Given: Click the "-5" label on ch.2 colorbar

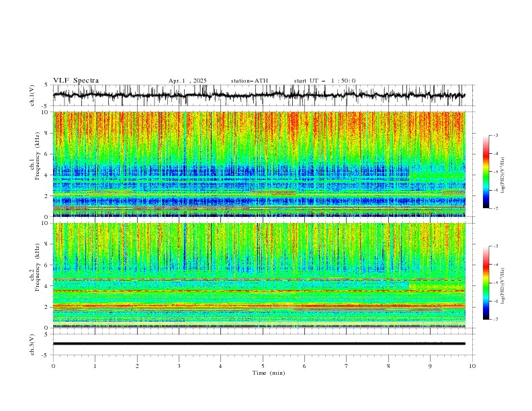Looking at the screenshot, I should (x=496, y=283).
